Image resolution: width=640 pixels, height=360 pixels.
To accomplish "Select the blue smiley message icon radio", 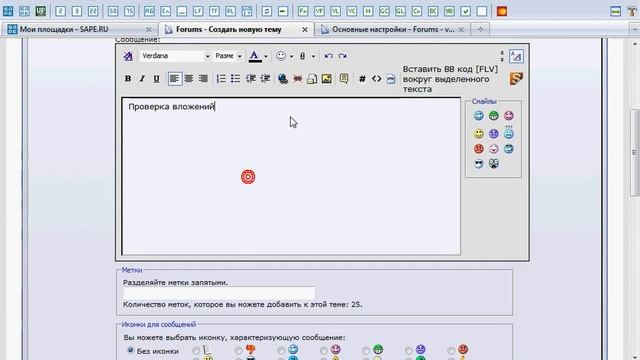I will click(281, 351).
